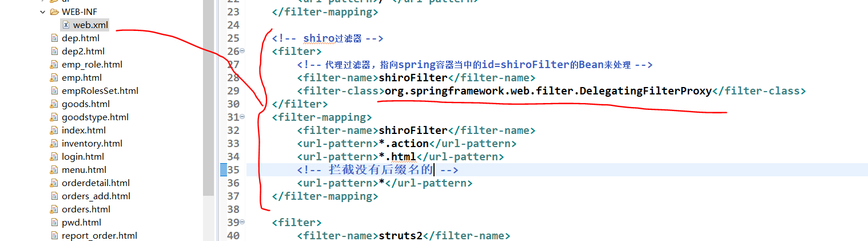Open emp_role.html file

[x=92, y=65]
